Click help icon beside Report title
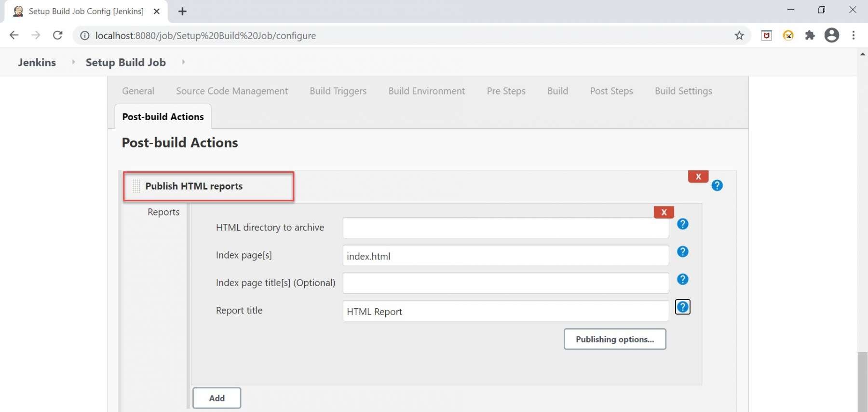Viewport: 868px width, 412px height. tap(682, 307)
